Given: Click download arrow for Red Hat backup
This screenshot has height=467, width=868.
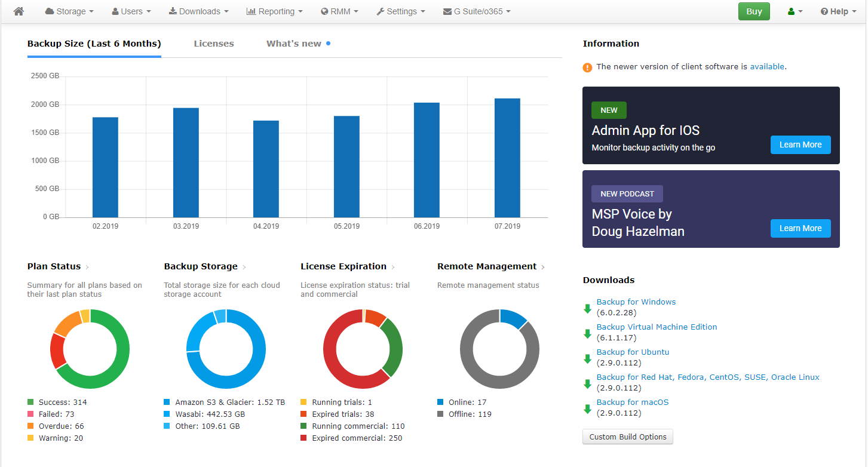Looking at the screenshot, I should 587,384.
